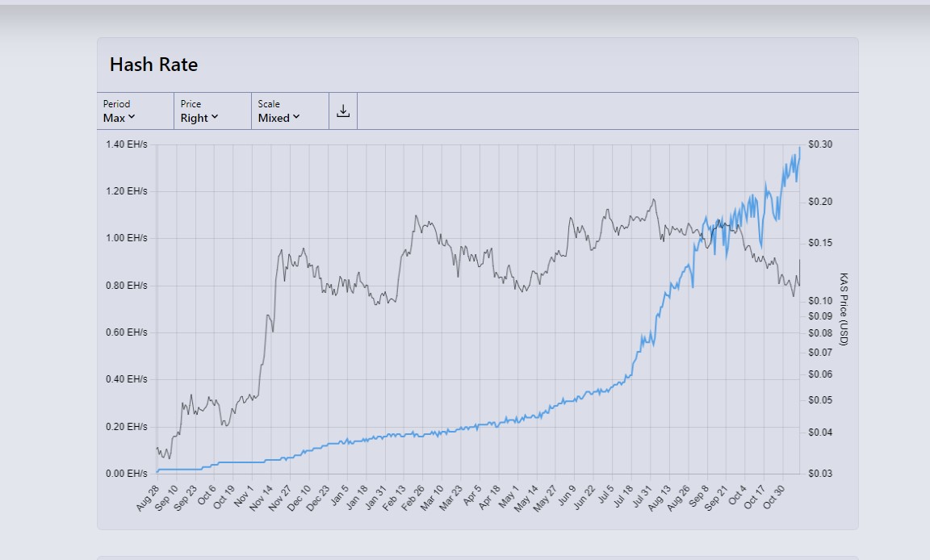This screenshot has width=930, height=560.
Task: Click the 0.60 EH/s axis label
Action: pos(127,332)
